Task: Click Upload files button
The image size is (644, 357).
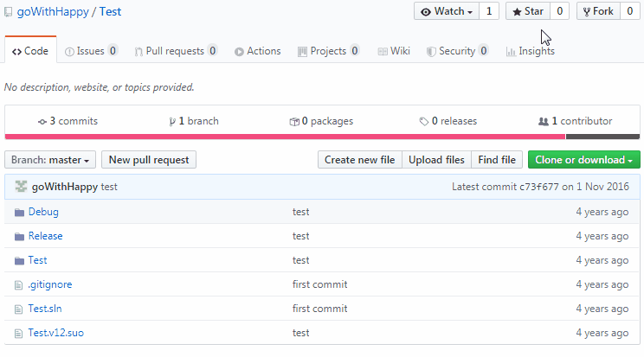Action: click(x=436, y=160)
